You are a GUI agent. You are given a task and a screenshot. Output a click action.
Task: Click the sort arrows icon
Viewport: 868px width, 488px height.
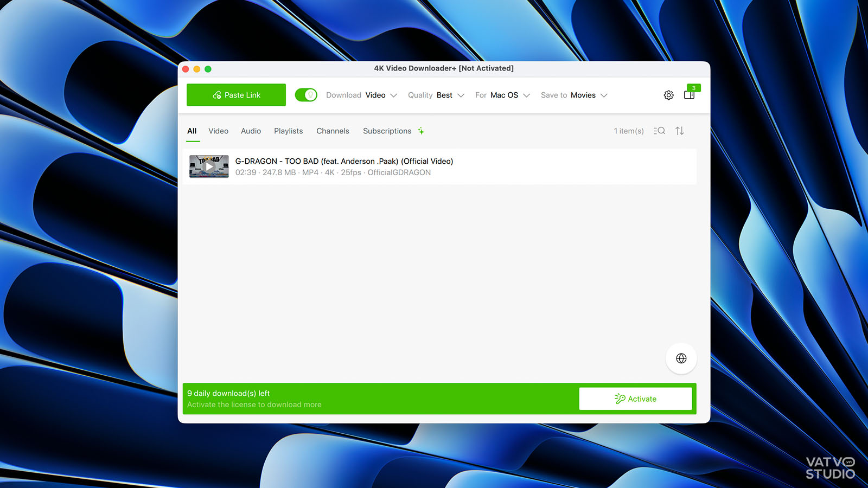point(680,131)
